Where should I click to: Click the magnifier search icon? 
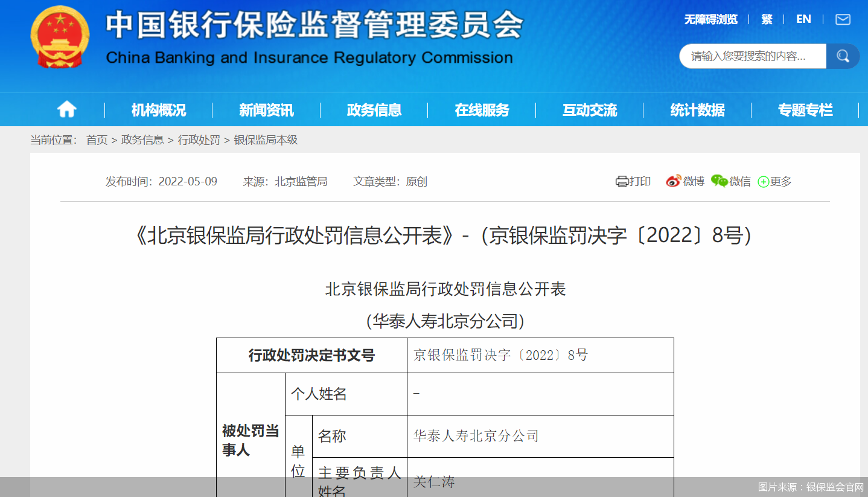843,56
